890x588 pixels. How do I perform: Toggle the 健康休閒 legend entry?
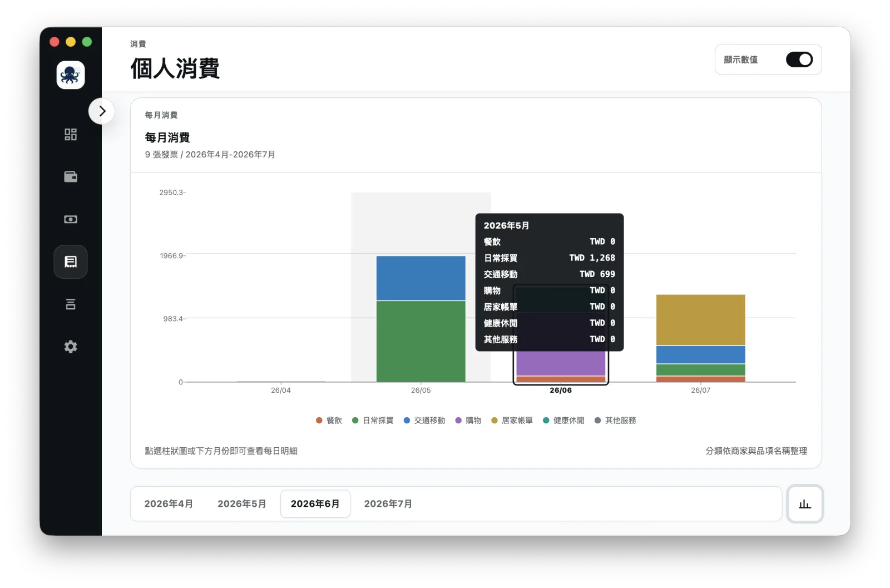coord(563,421)
